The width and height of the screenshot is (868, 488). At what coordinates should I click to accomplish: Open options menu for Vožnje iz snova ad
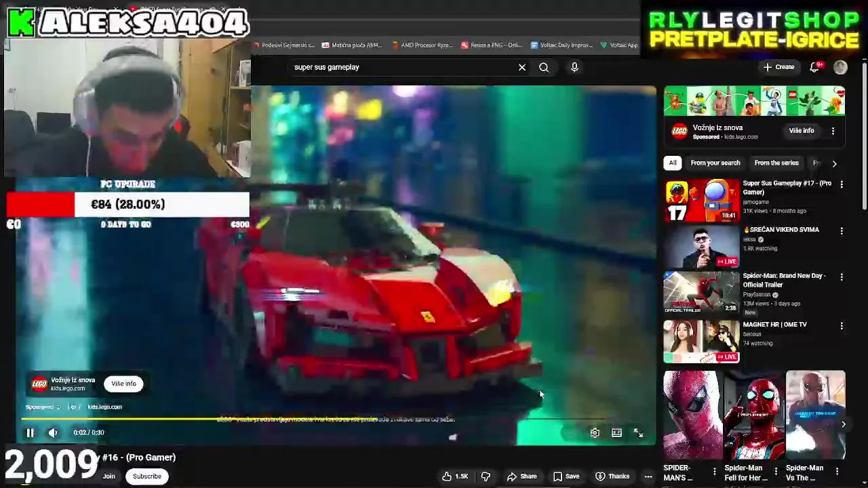coord(833,131)
